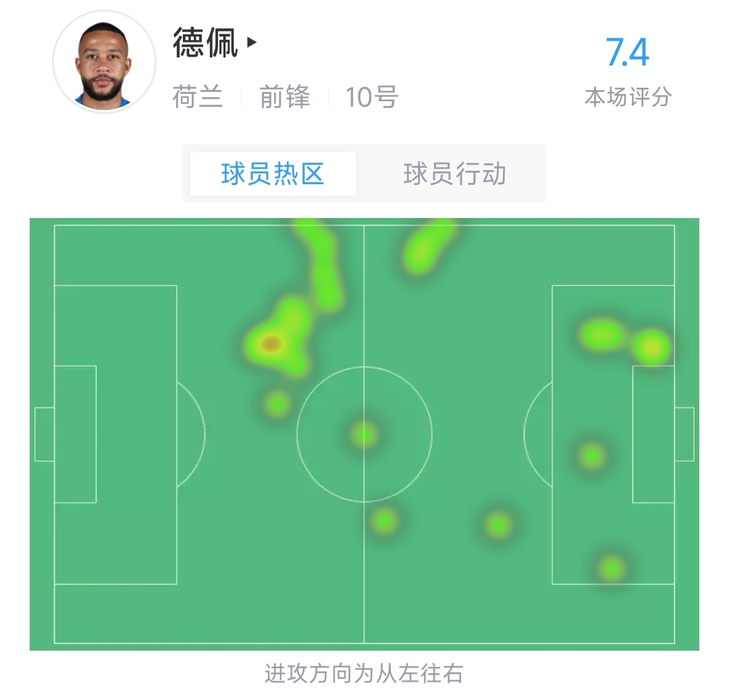Select the 球员热区 tab
The width and height of the screenshot is (729, 700).
pyautogui.click(x=273, y=174)
